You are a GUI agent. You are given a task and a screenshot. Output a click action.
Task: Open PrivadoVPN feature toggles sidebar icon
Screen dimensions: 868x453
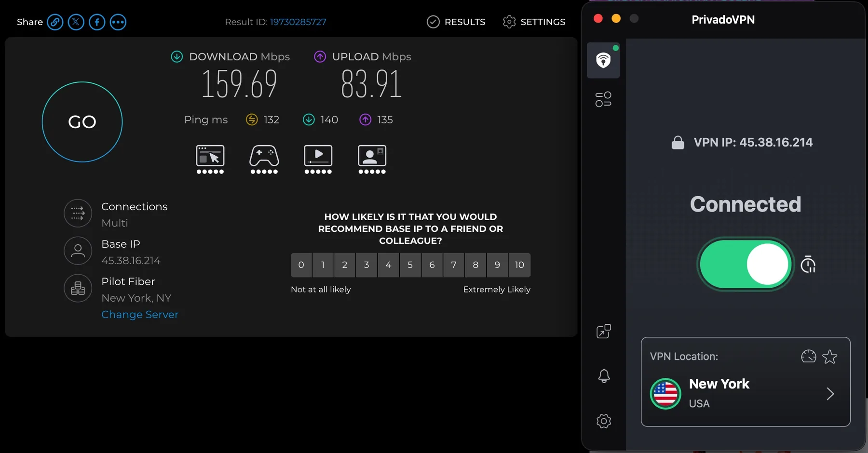(x=603, y=99)
